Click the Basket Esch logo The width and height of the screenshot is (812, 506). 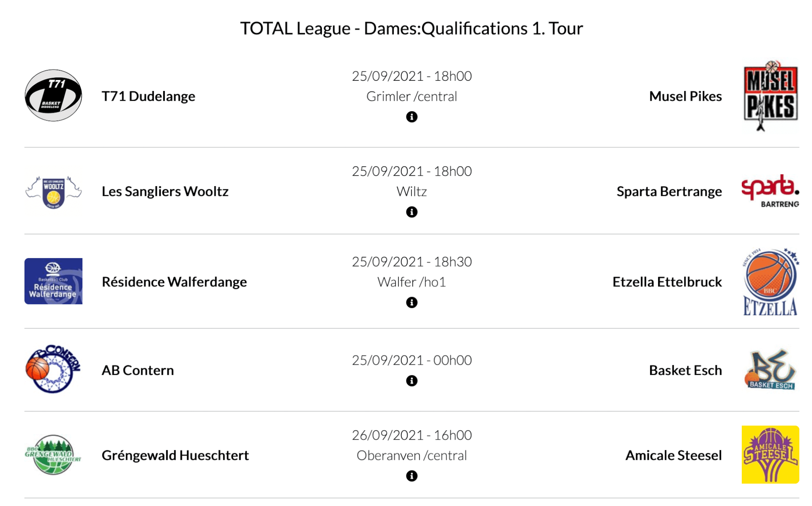coord(770,369)
